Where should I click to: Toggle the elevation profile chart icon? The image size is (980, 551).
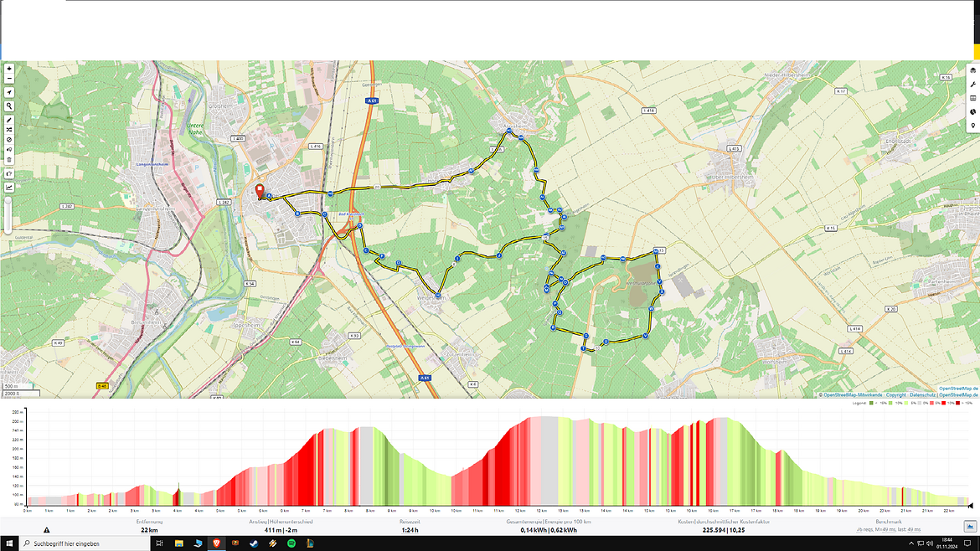tap(8, 188)
